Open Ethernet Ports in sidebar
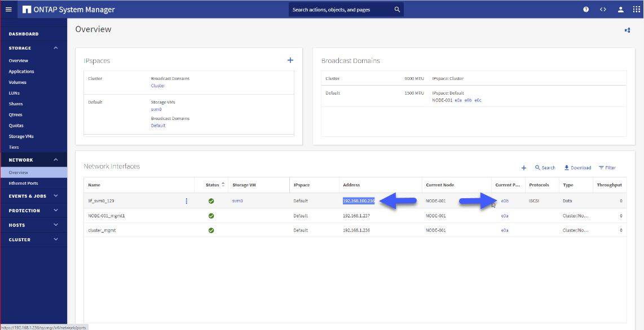 click(x=24, y=183)
